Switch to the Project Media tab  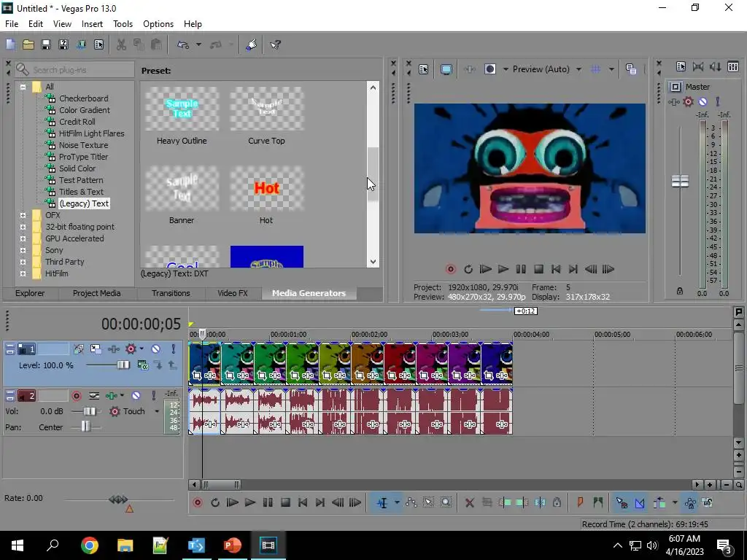point(97,293)
